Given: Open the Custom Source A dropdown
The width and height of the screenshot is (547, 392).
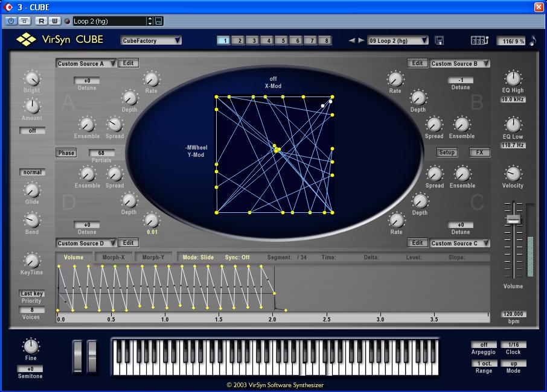Looking at the screenshot, I should pos(86,63).
